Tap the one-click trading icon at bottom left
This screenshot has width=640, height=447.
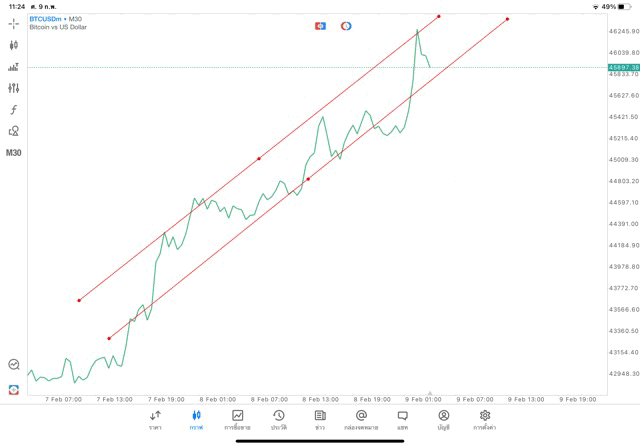13,389
